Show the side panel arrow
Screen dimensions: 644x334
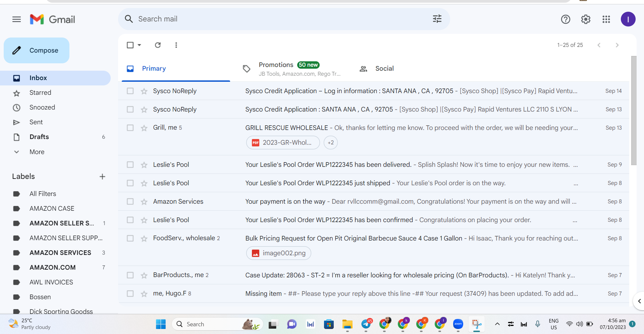pos(639,301)
